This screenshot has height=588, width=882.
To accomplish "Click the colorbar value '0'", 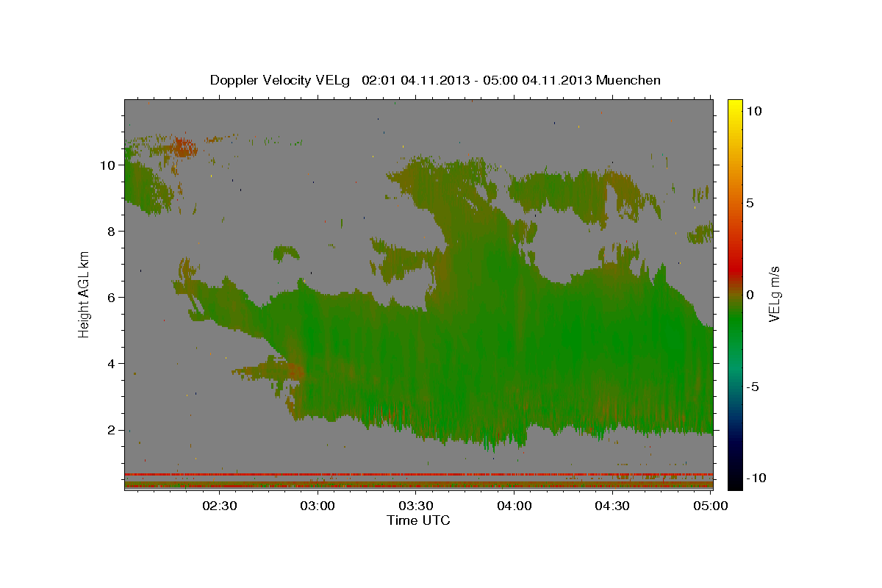I will [750, 295].
